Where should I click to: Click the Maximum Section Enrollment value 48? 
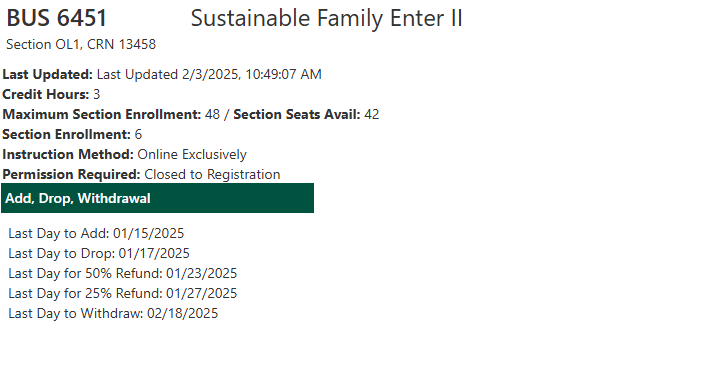[213, 114]
